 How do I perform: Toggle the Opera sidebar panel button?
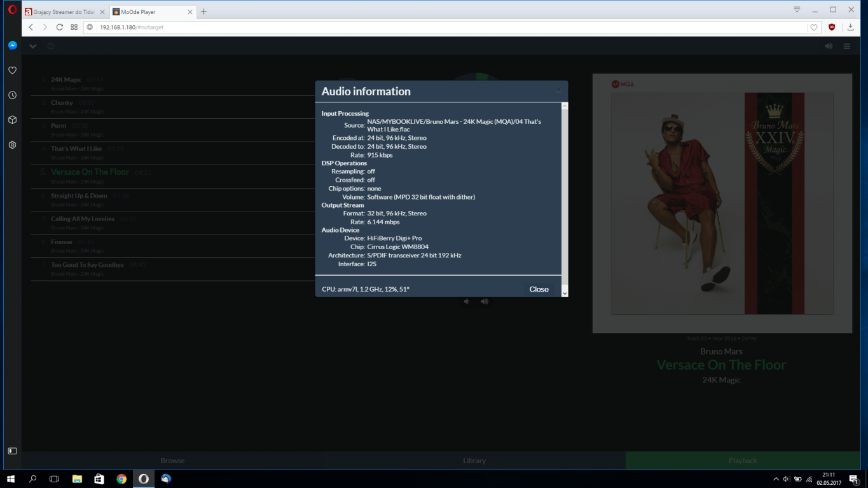[x=12, y=451]
